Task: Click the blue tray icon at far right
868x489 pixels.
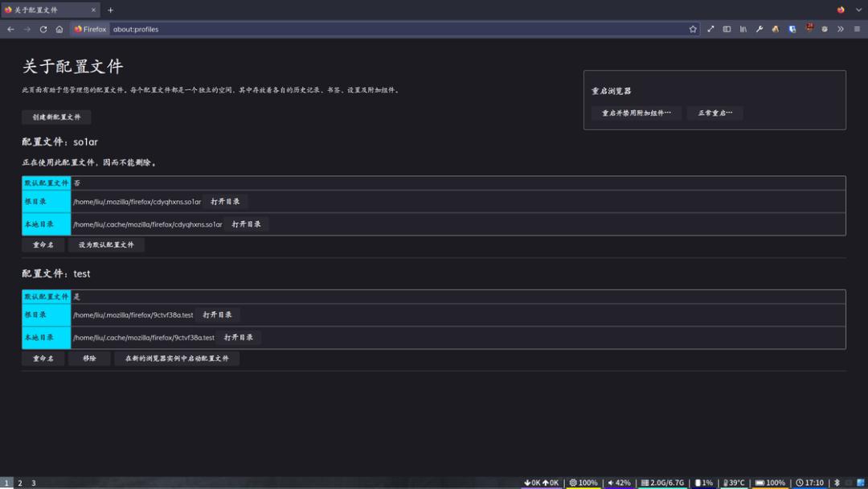Action: point(861,483)
